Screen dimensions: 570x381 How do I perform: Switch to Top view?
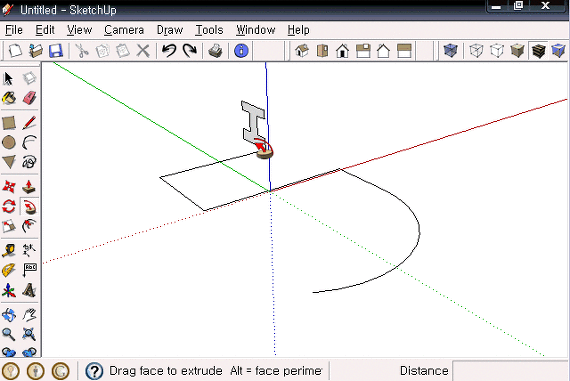322,51
